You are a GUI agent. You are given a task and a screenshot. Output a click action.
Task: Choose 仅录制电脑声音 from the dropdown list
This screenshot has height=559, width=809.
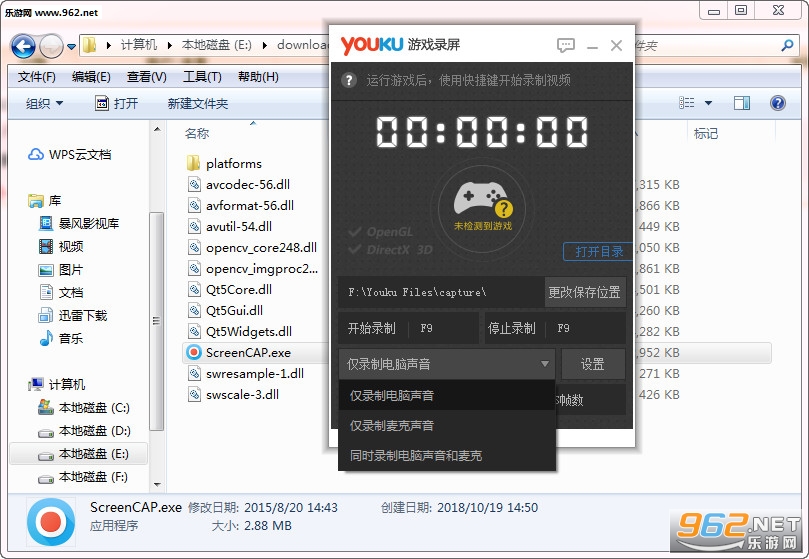pos(447,395)
